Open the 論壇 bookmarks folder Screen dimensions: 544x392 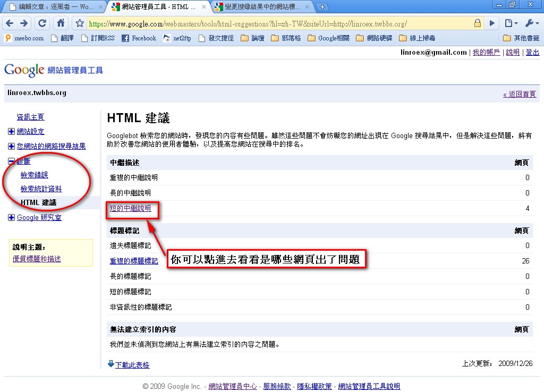(252, 38)
